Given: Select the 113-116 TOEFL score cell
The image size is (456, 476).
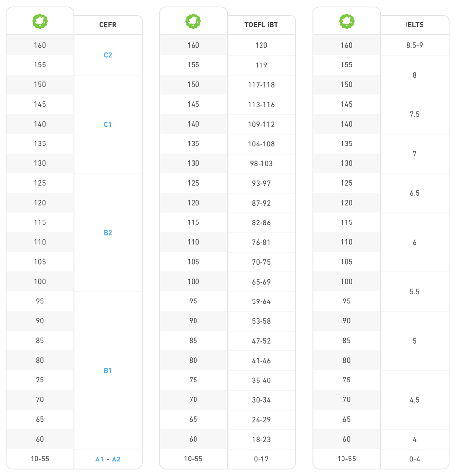Looking at the screenshot, I should (261, 104).
